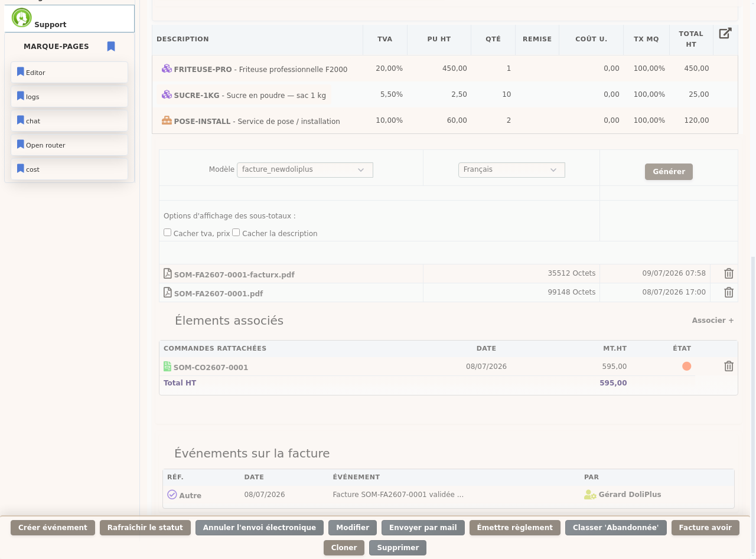
Task: Open the Open router bookmark
Action: [69, 145]
